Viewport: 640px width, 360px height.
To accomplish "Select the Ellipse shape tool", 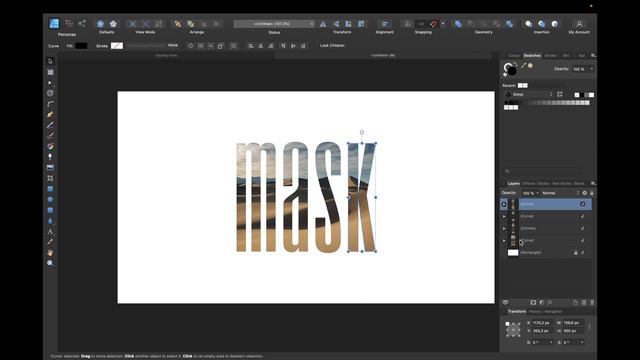I will 50,200.
